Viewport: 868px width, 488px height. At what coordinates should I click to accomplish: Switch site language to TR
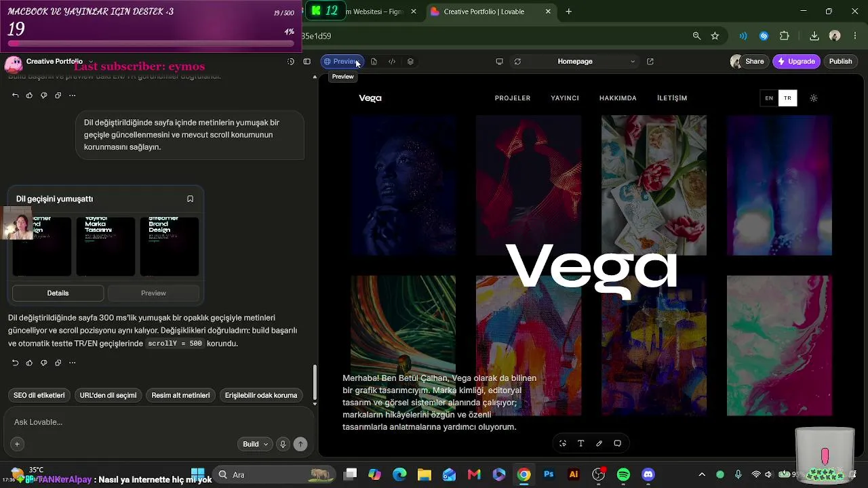[787, 98]
